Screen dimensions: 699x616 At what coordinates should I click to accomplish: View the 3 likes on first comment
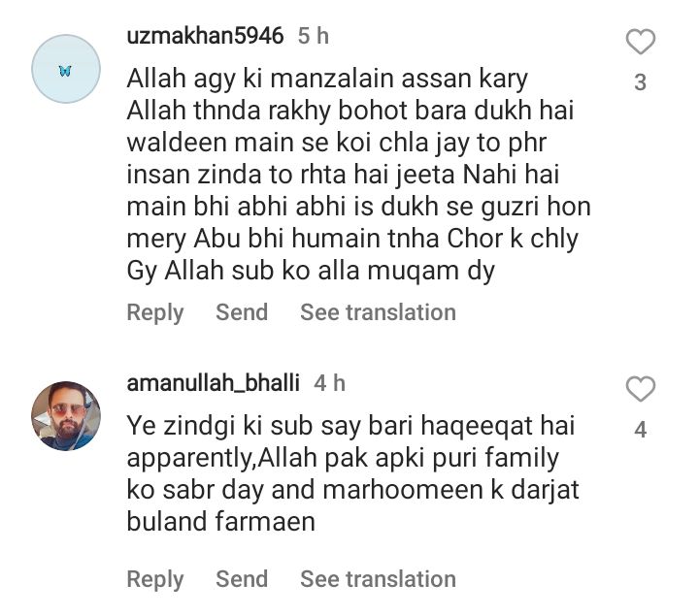640,82
